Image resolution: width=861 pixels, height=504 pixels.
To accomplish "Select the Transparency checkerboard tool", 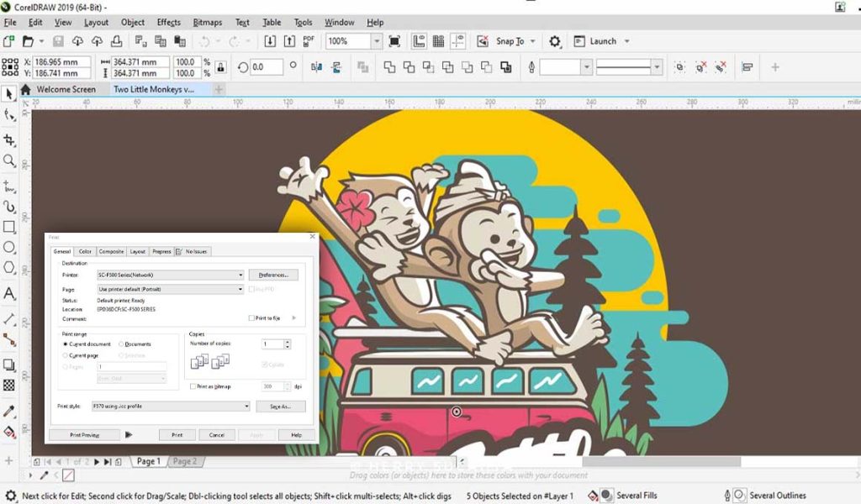I will pyautogui.click(x=8, y=385).
